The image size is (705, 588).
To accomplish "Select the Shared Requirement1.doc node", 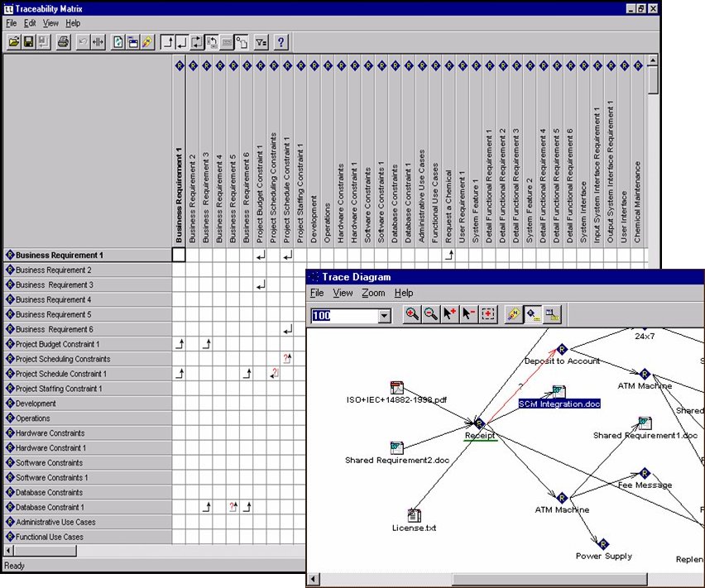I will coord(645,429).
